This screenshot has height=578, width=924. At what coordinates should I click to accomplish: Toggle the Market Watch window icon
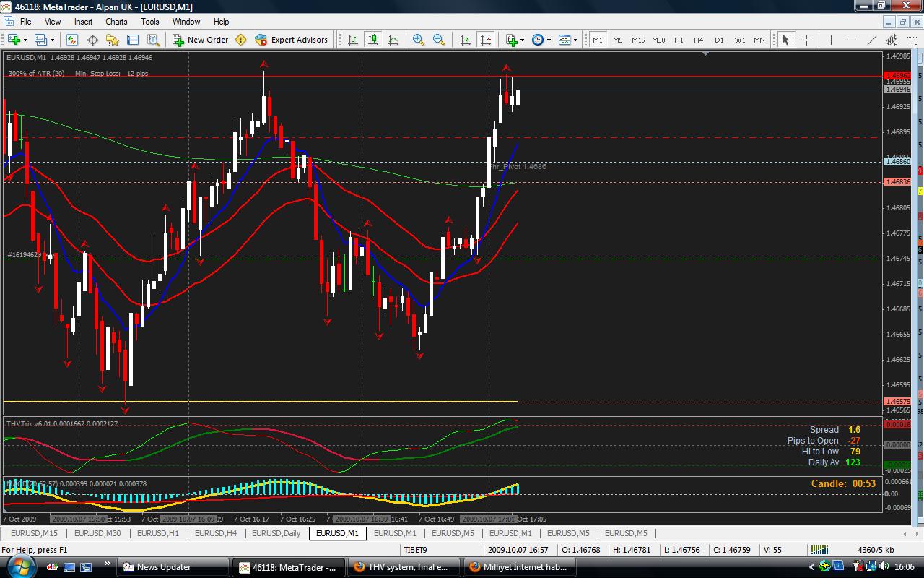coord(72,40)
